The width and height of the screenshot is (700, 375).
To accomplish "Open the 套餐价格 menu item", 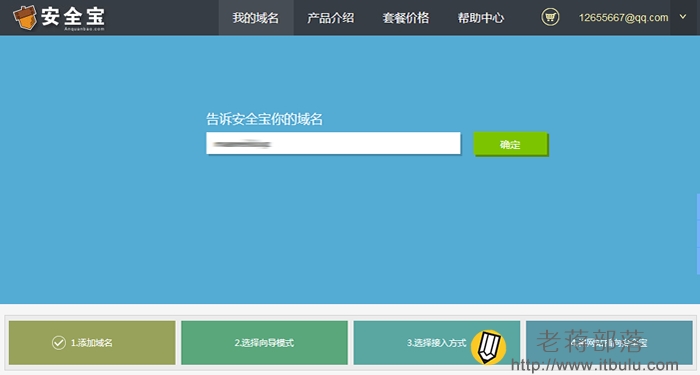I will pyautogui.click(x=406, y=17).
